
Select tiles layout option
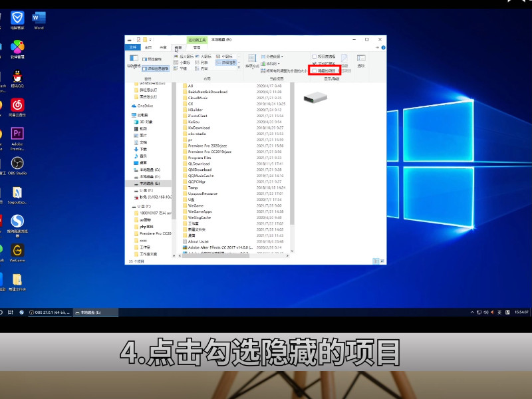[x=180, y=68]
